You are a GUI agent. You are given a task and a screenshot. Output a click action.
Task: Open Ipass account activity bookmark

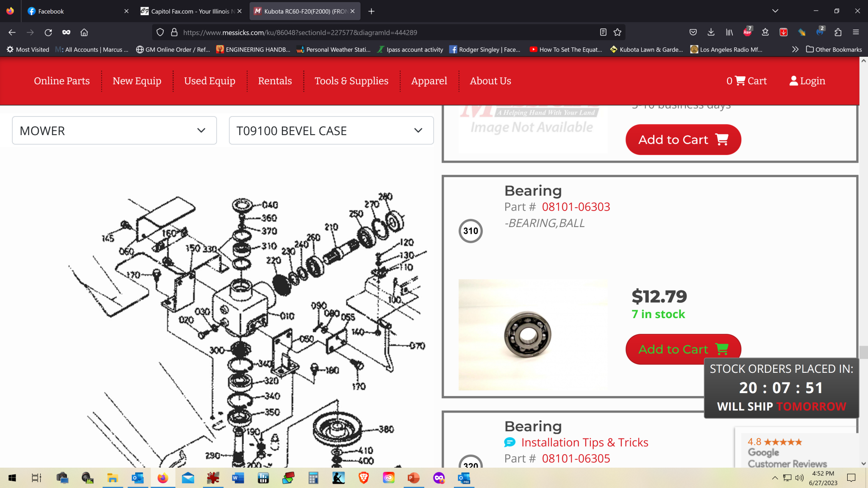[x=410, y=50]
